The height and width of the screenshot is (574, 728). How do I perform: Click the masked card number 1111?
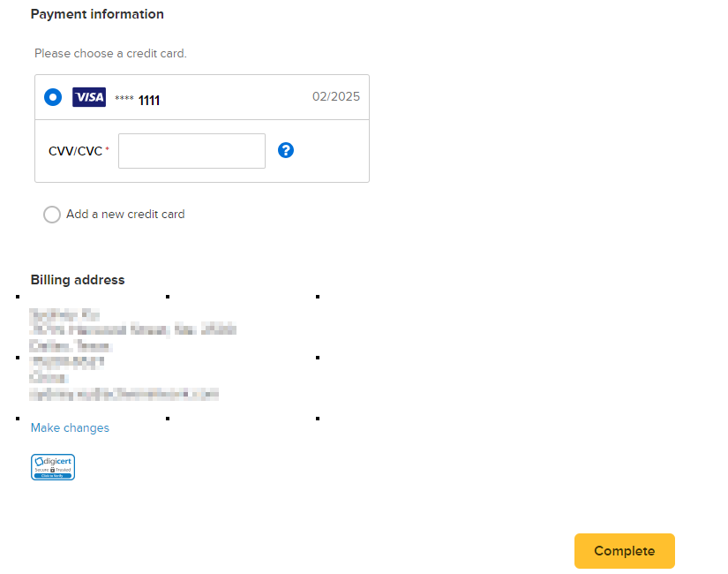click(138, 99)
